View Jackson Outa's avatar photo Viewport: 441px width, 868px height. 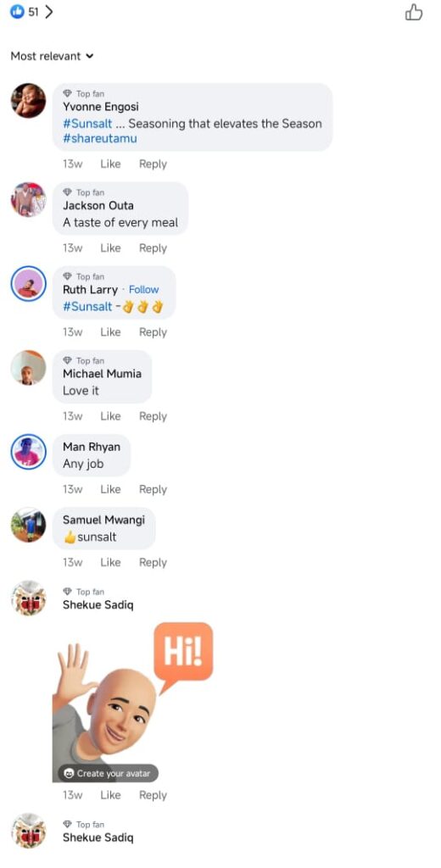click(x=28, y=199)
